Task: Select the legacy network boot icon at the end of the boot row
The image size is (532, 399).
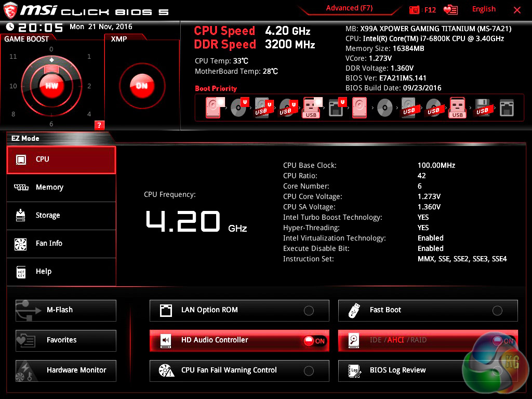Action: (507, 108)
